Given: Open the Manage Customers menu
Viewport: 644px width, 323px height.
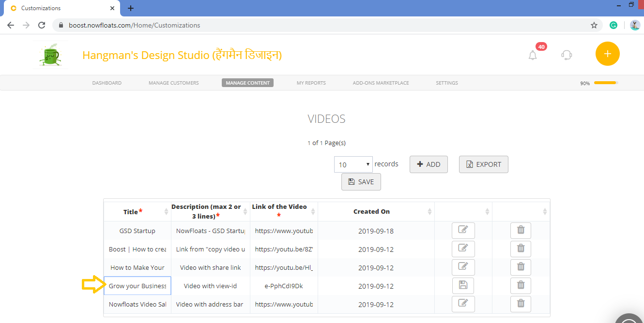Looking at the screenshot, I should (174, 83).
